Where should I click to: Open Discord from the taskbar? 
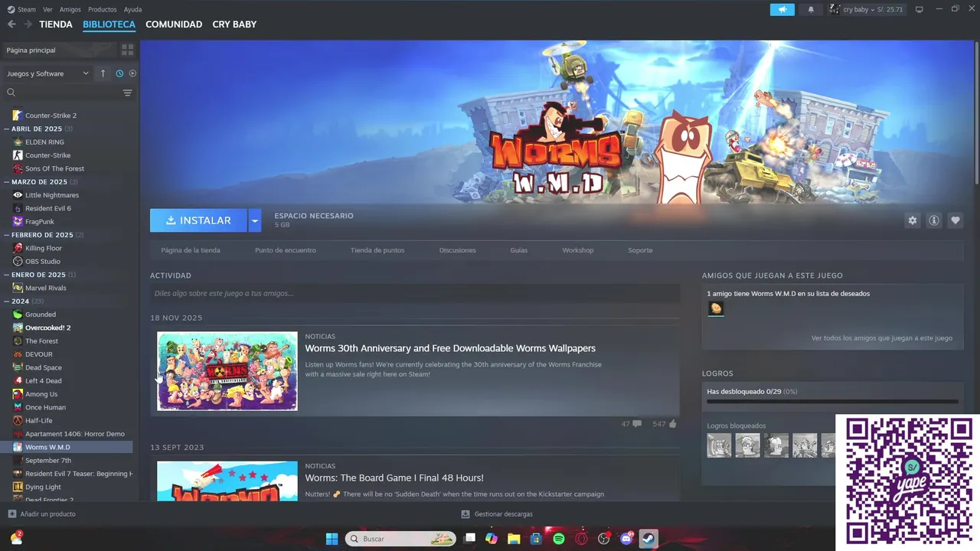pyautogui.click(x=627, y=539)
